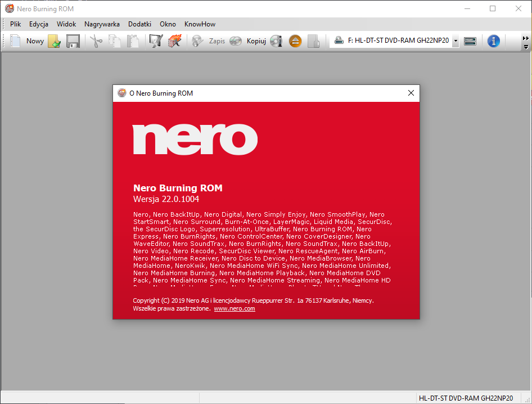Close the O Nero Burning ROM dialog
This screenshot has width=532, height=404.
[x=411, y=93]
